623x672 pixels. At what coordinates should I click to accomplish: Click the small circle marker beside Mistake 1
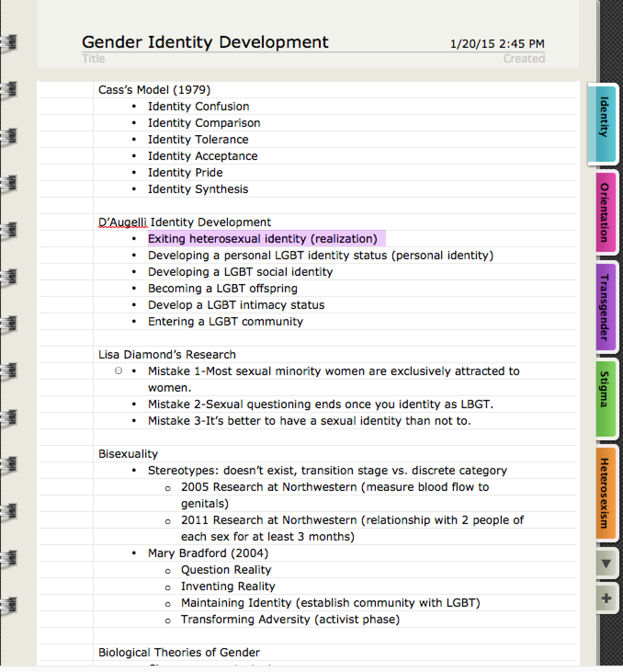tap(119, 370)
